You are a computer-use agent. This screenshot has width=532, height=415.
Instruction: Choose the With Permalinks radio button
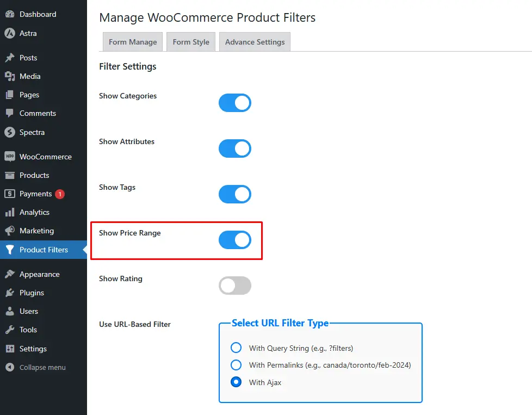click(x=236, y=365)
